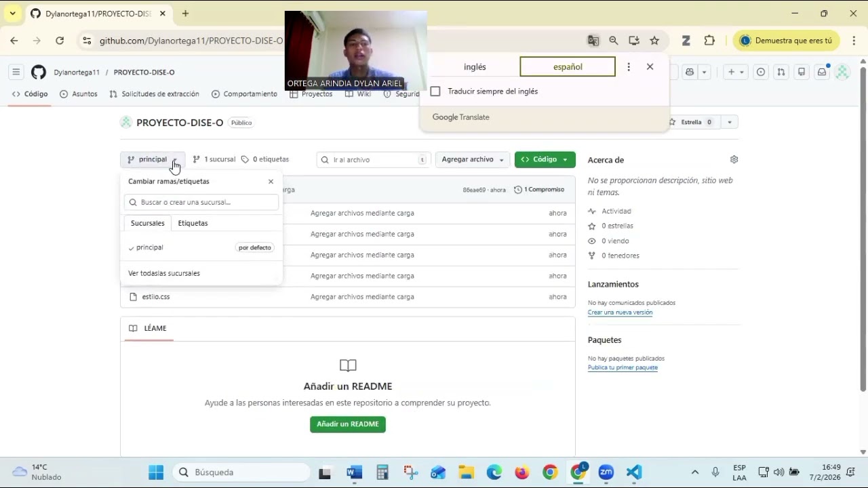Close the Google Translate popup
This screenshot has width=868, height=488.
[x=650, y=66]
